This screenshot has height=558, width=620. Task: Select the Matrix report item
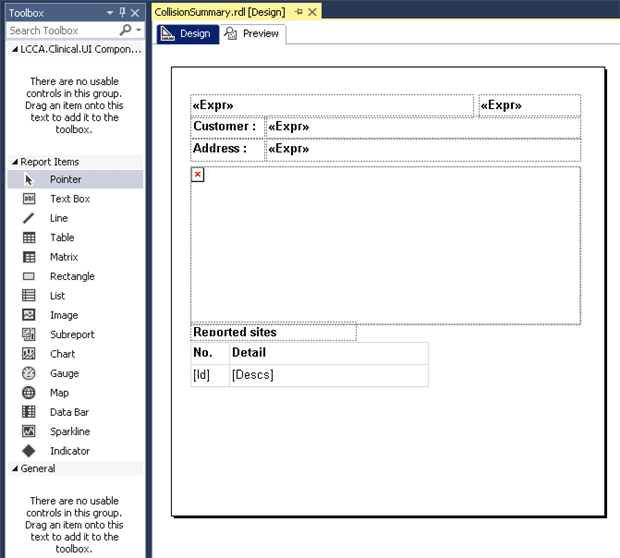coord(63,257)
